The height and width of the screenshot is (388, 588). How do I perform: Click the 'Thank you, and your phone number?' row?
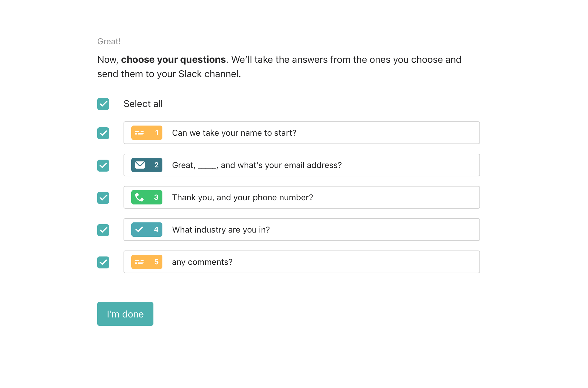tap(302, 197)
